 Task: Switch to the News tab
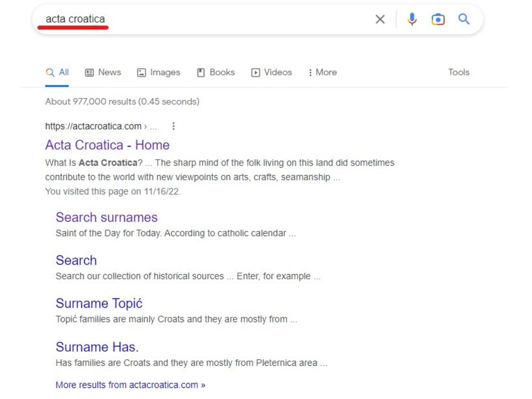[x=103, y=72]
